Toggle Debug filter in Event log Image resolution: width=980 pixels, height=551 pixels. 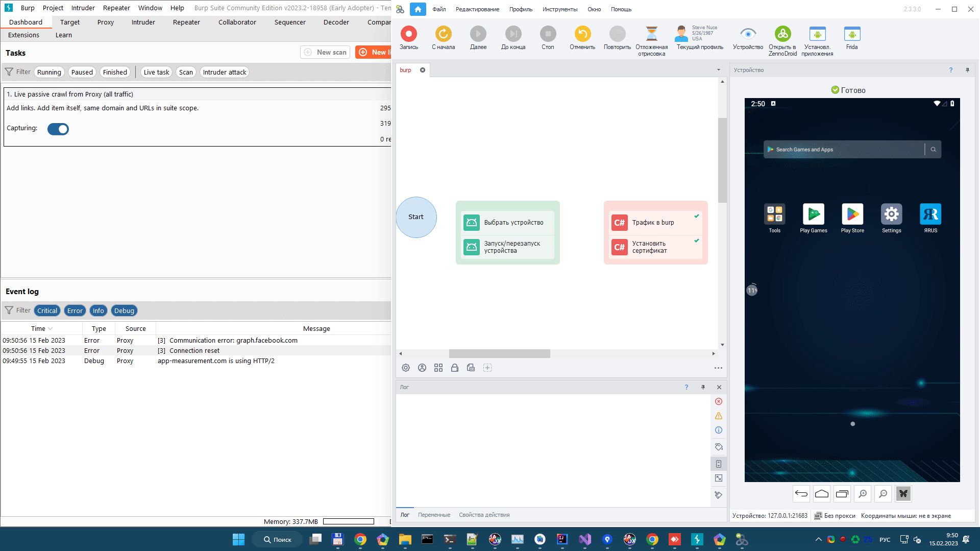pyautogui.click(x=124, y=310)
